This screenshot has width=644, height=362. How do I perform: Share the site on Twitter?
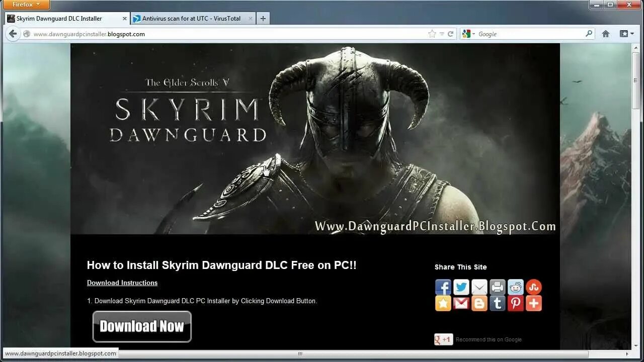(x=461, y=287)
